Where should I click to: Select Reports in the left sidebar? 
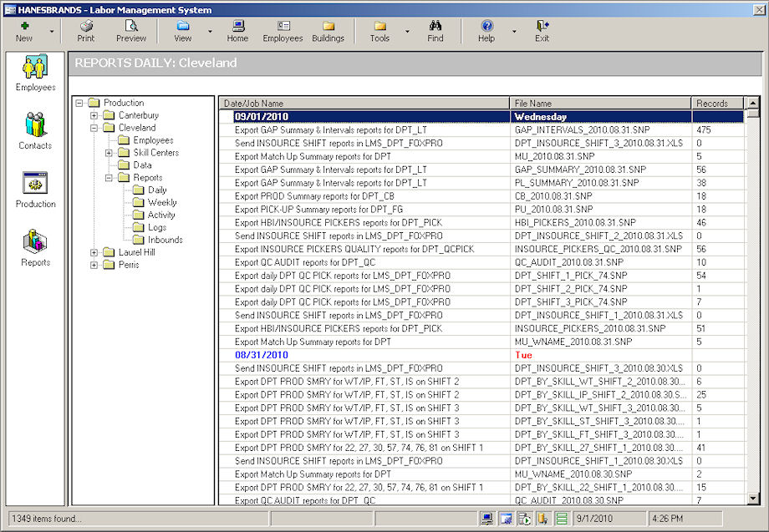click(x=35, y=248)
